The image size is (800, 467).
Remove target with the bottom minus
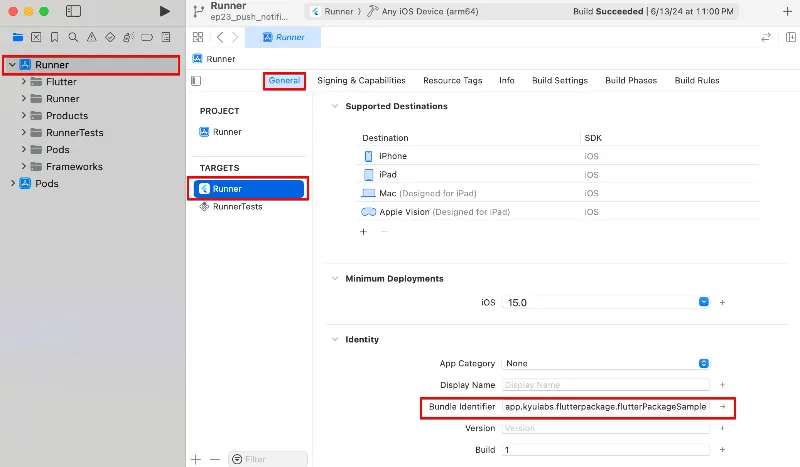click(215, 459)
